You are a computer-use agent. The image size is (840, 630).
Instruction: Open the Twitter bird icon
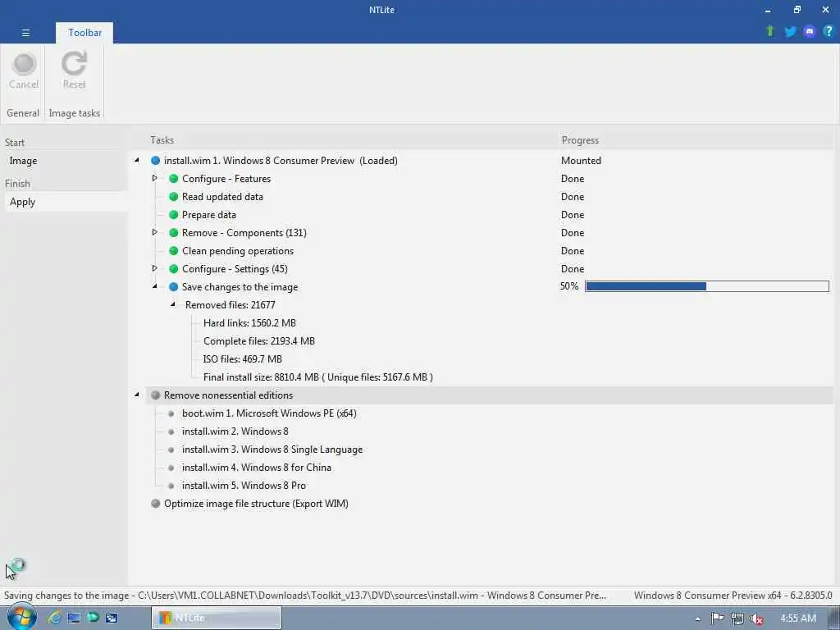pos(790,31)
